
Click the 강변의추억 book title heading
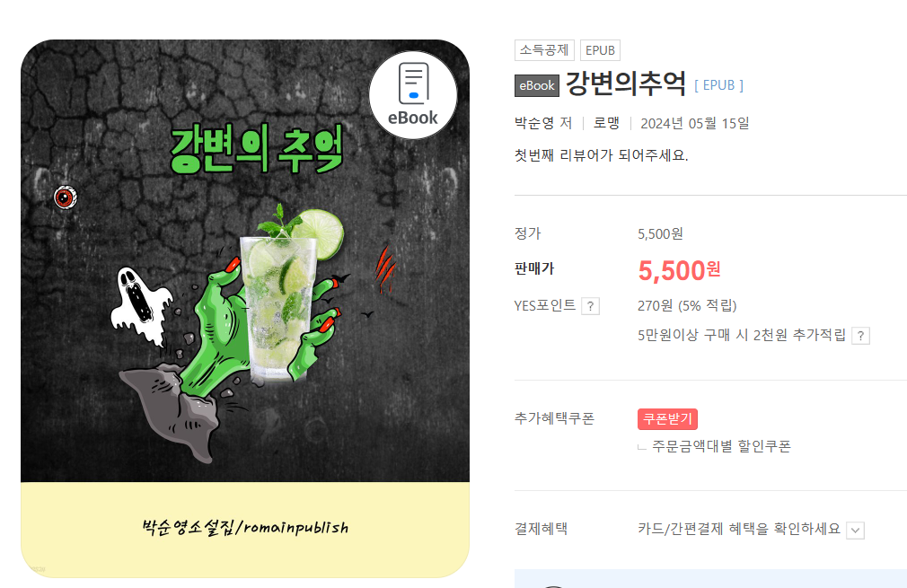coord(626,83)
